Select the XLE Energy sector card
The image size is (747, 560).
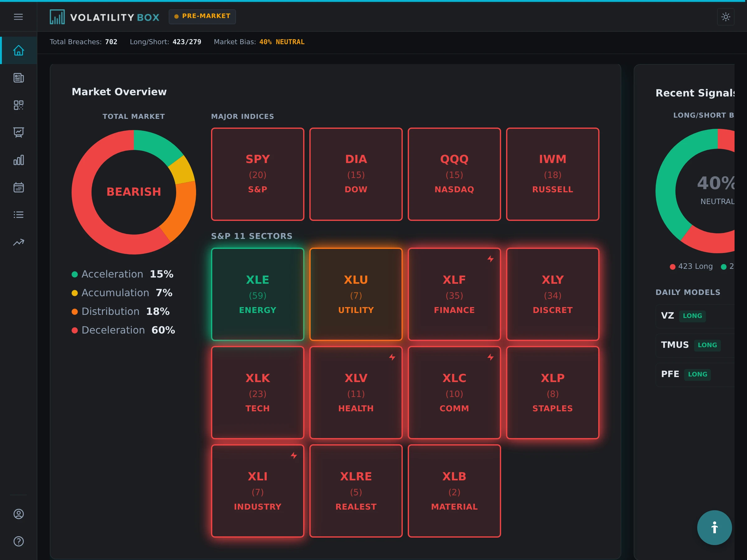click(x=258, y=294)
